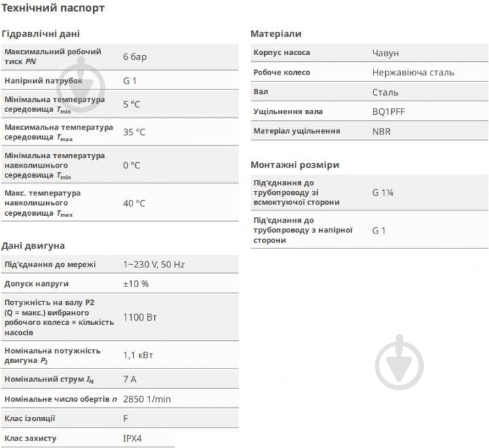Select the Матеріали section heading
The height and width of the screenshot is (448, 489).
tap(276, 34)
